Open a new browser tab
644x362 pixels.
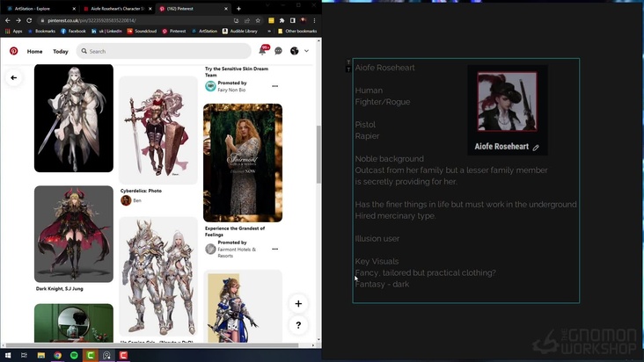238,8
